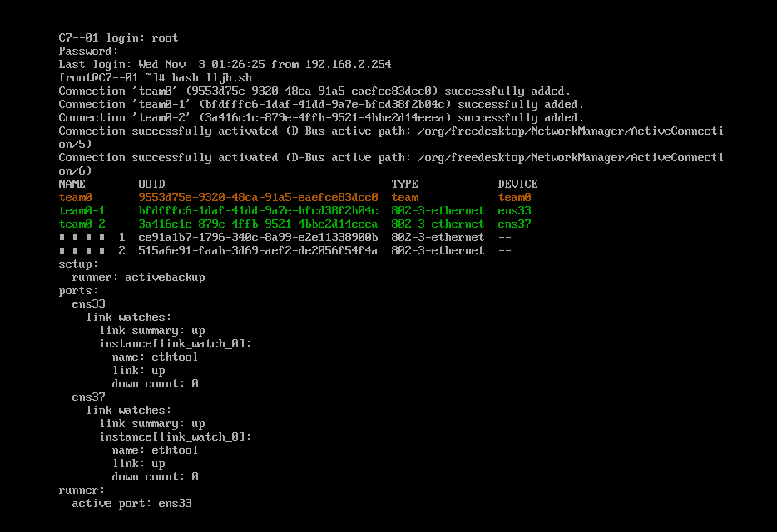Click the last login IP 192.168.2.254
Image resolution: width=777 pixels, height=532 pixels.
[x=348, y=64]
